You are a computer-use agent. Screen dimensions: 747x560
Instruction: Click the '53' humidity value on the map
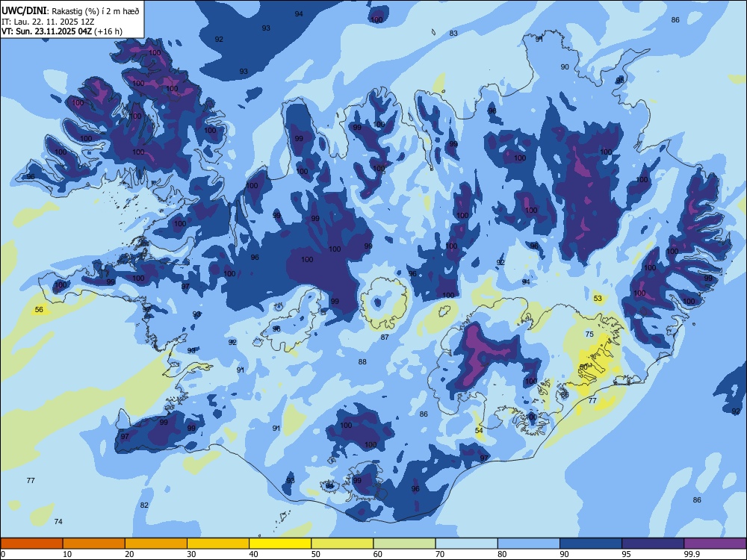(x=598, y=299)
